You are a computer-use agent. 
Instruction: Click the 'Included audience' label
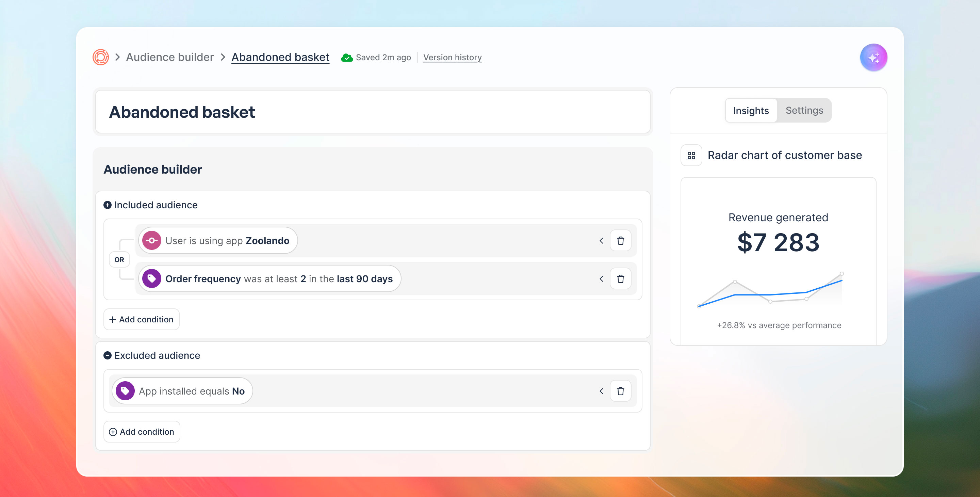[x=156, y=205]
